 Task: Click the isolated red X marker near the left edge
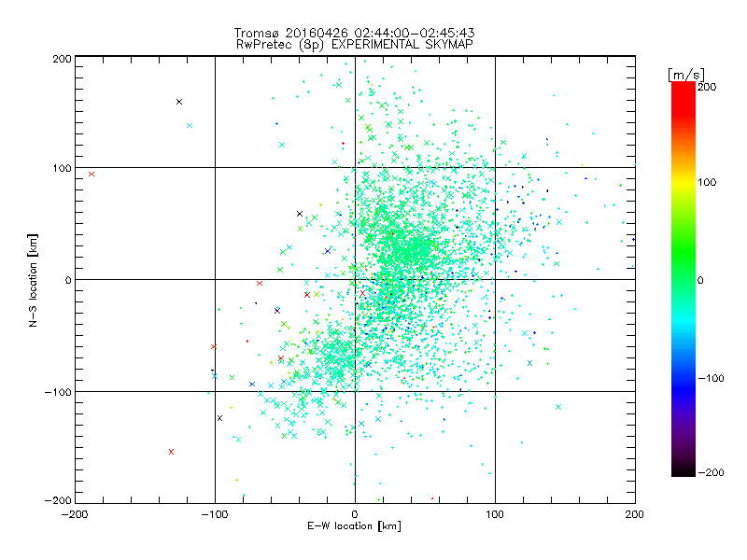coord(92,175)
